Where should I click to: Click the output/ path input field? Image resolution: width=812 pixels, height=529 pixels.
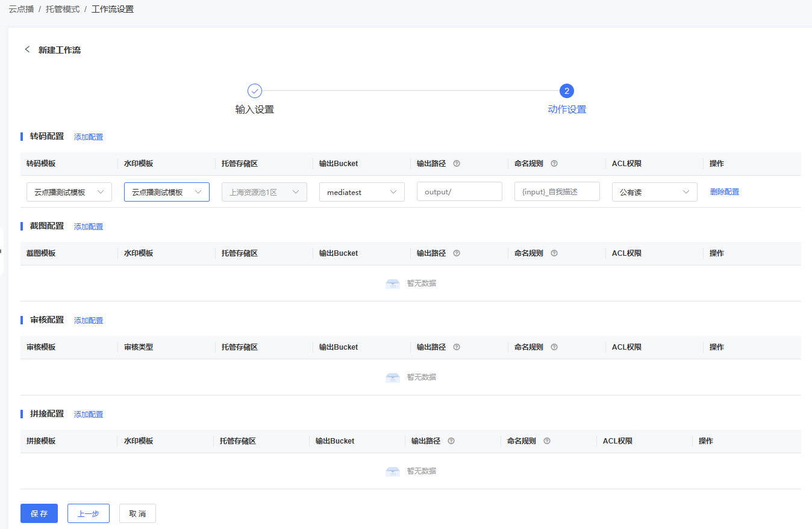460,192
